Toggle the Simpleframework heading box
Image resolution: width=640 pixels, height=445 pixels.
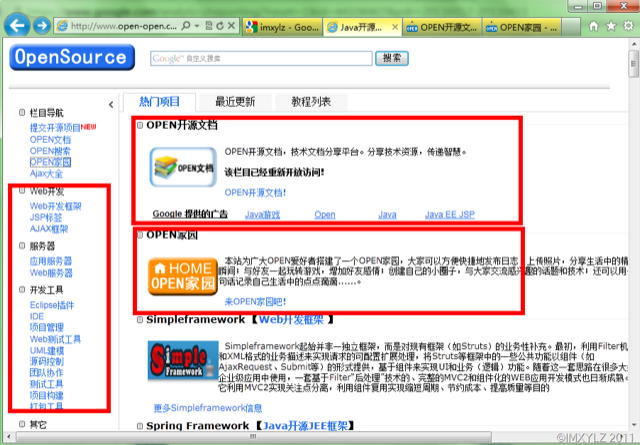click(x=140, y=320)
